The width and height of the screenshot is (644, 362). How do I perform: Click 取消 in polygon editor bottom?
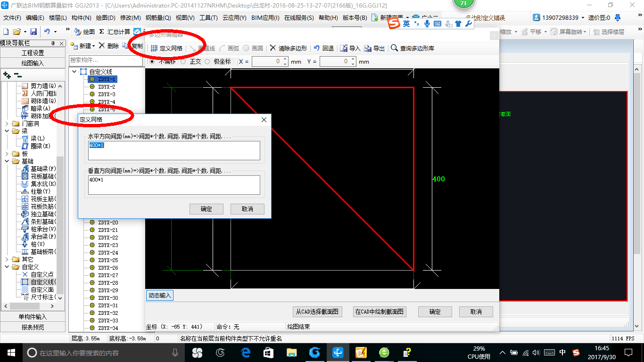476,312
